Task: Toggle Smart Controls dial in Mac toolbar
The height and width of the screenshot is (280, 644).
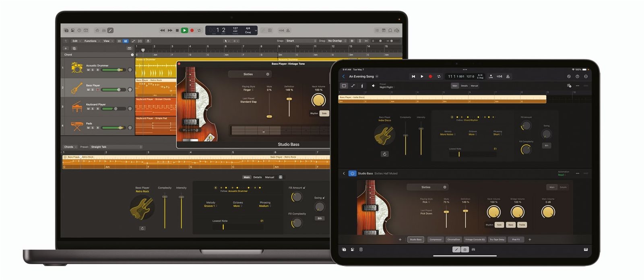Action: (x=97, y=30)
